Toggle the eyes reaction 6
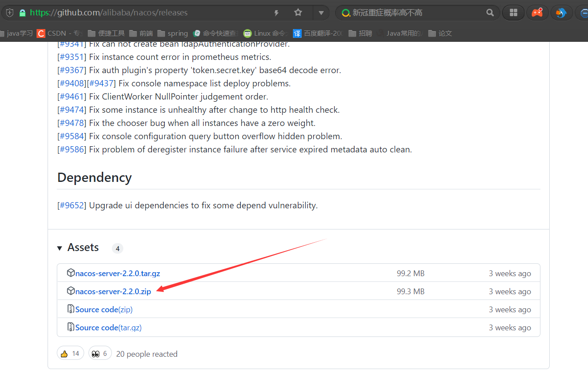 [x=100, y=353]
